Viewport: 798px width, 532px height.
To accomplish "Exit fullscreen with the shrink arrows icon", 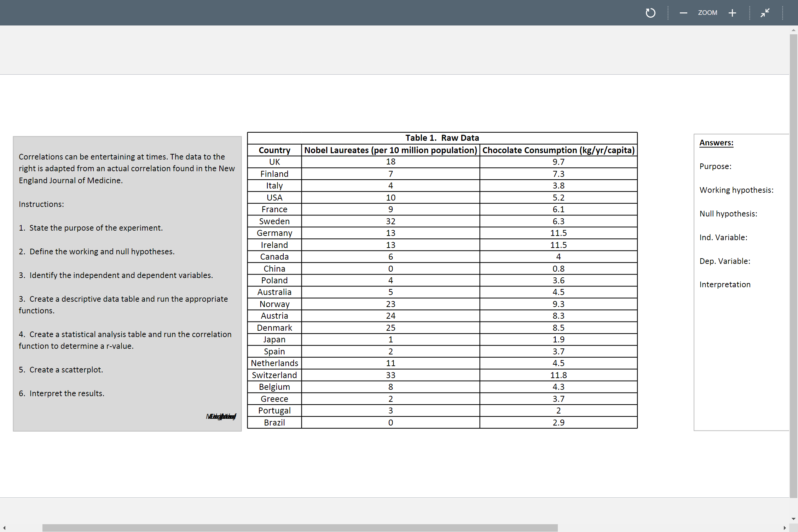I will point(765,13).
